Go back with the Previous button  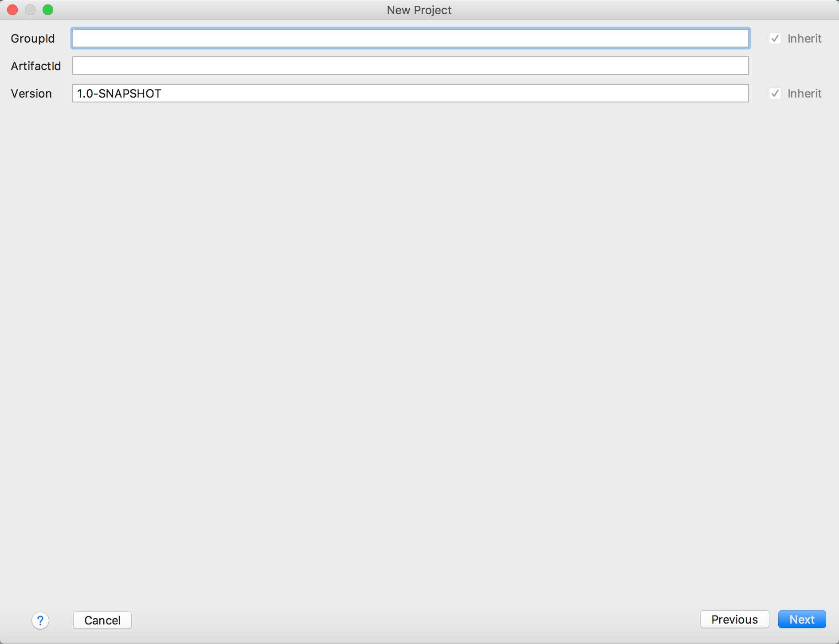point(734,619)
